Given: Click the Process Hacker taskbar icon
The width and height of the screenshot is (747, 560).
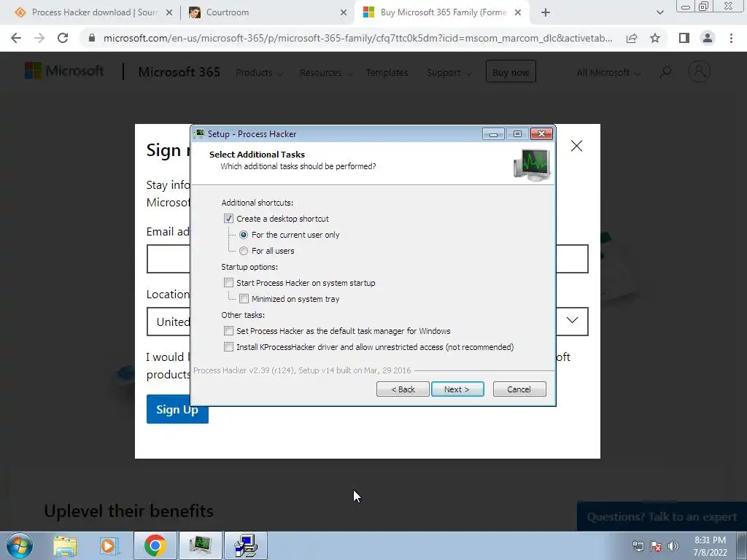Looking at the screenshot, I should click(201, 545).
